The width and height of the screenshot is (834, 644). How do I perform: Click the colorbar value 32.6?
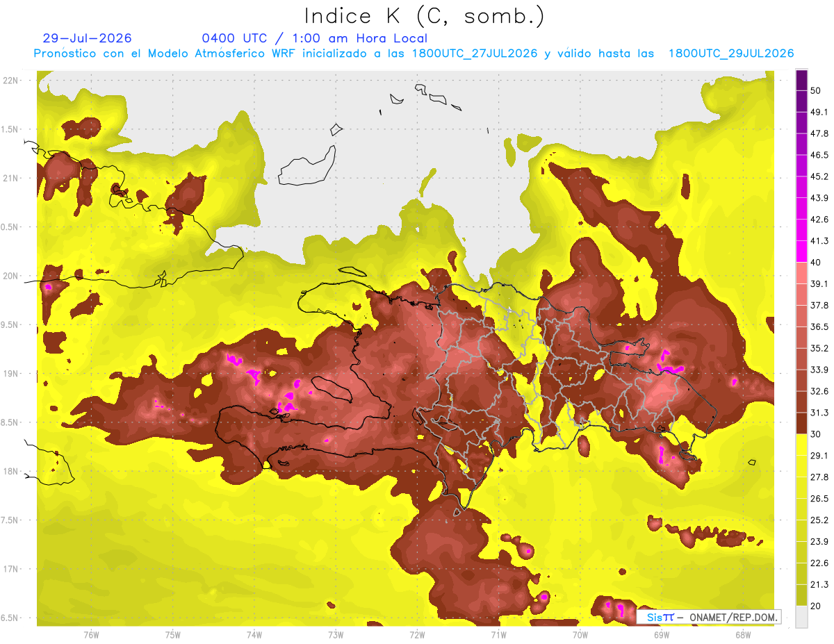[x=819, y=391]
